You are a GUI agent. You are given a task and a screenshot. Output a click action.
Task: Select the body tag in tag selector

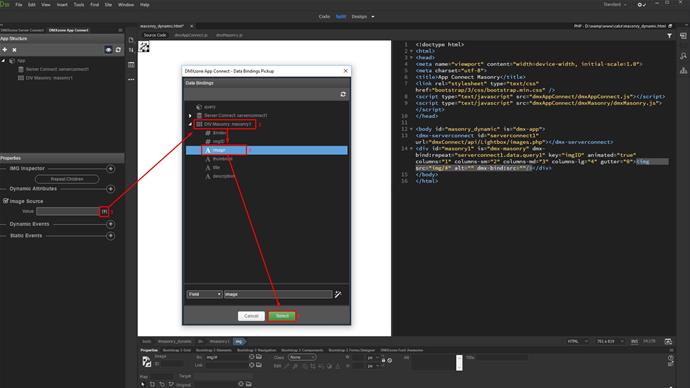(x=147, y=342)
